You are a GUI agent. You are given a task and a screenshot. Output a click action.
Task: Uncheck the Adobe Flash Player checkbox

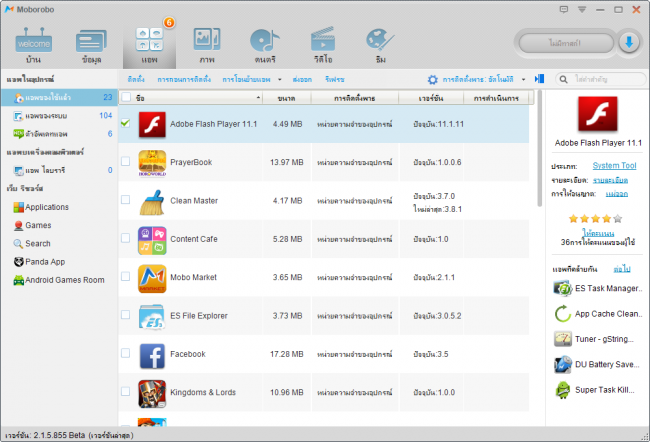126,123
